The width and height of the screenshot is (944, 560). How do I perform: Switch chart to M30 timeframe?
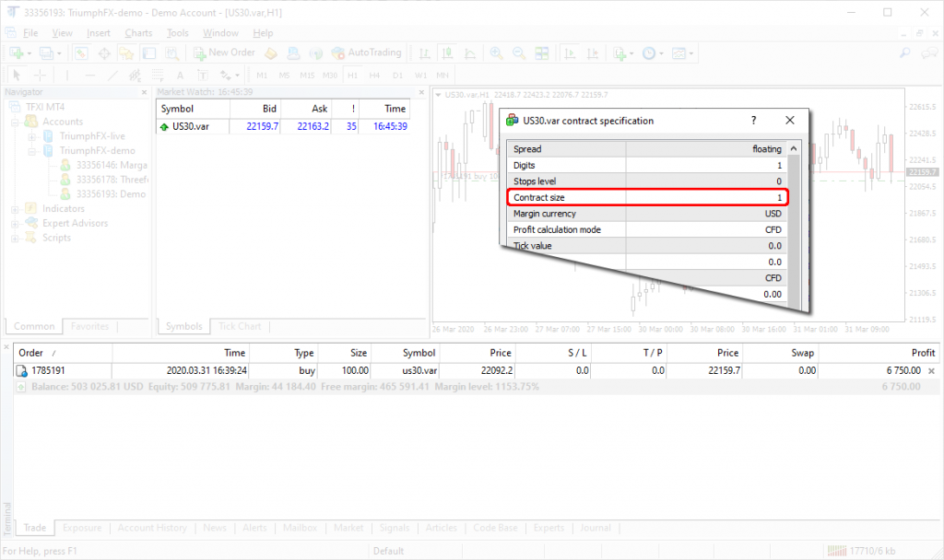click(x=330, y=76)
